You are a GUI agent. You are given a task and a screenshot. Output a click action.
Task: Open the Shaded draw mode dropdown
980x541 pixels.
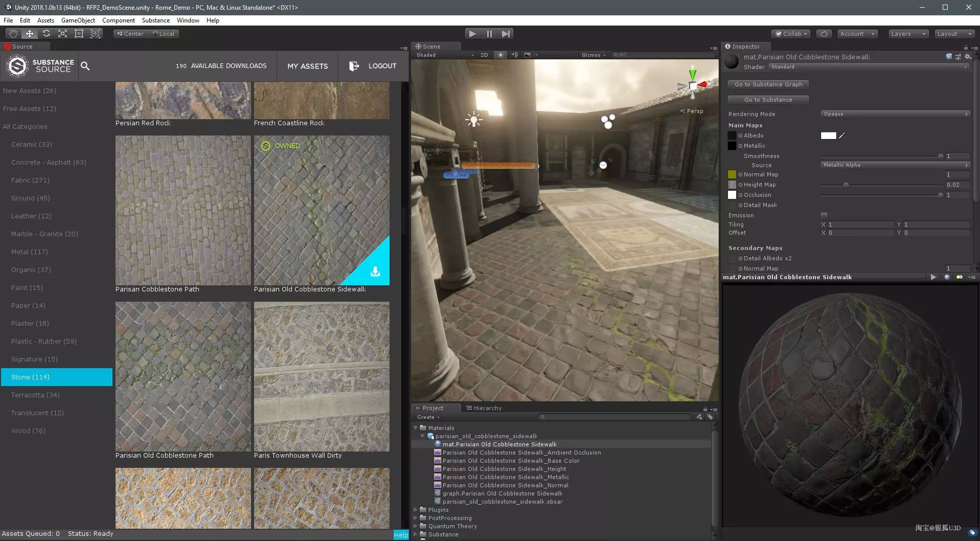pyautogui.click(x=445, y=55)
